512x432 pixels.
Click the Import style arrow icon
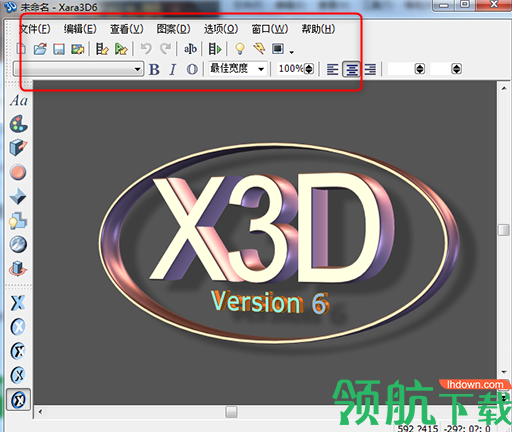[x=102, y=49]
